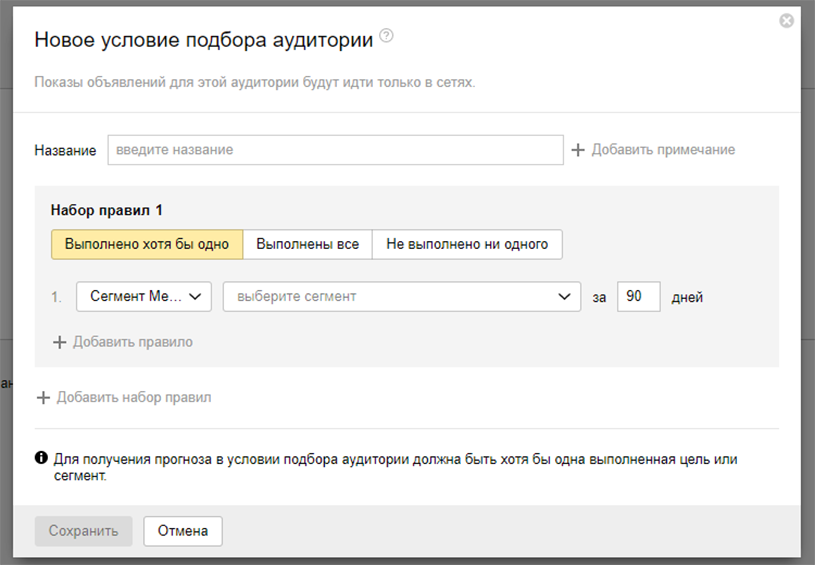Expand the выберите сегмент dropdown
The image size is (815, 565).
(401, 297)
